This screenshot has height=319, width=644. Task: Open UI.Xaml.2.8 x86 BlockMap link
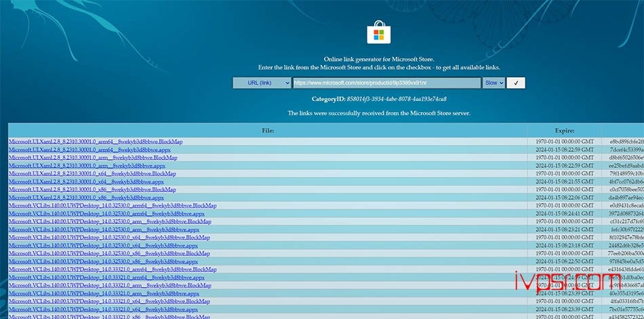(x=92, y=190)
